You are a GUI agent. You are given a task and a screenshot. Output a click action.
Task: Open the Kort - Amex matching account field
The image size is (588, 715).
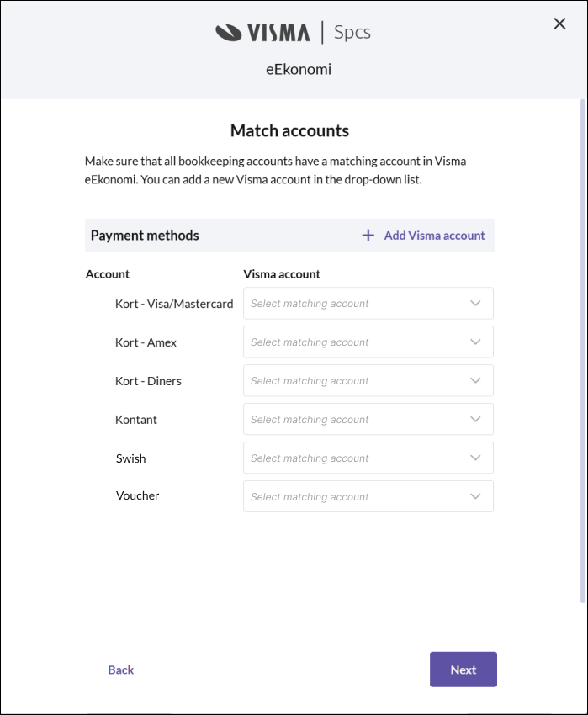[x=368, y=342]
